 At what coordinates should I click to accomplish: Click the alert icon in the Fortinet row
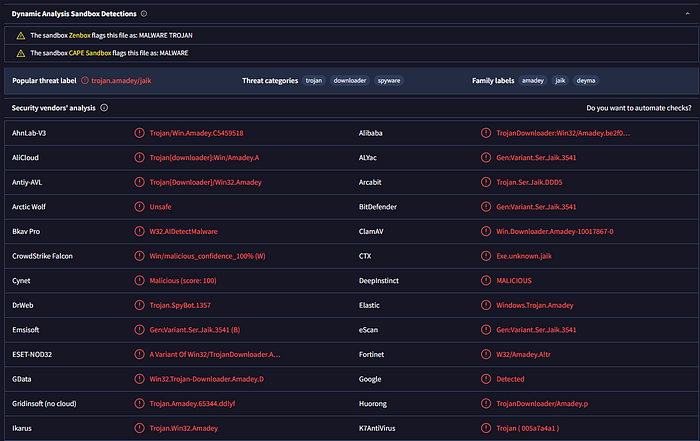[x=486, y=354]
